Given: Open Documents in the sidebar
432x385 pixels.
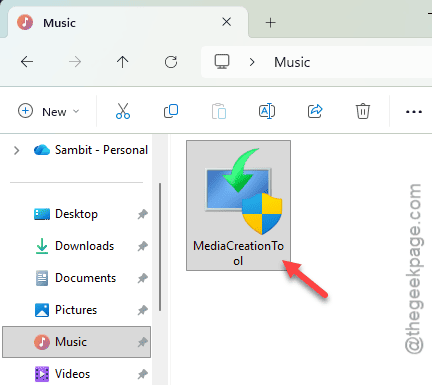Looking at the screenshot, I should click(75, 278).
